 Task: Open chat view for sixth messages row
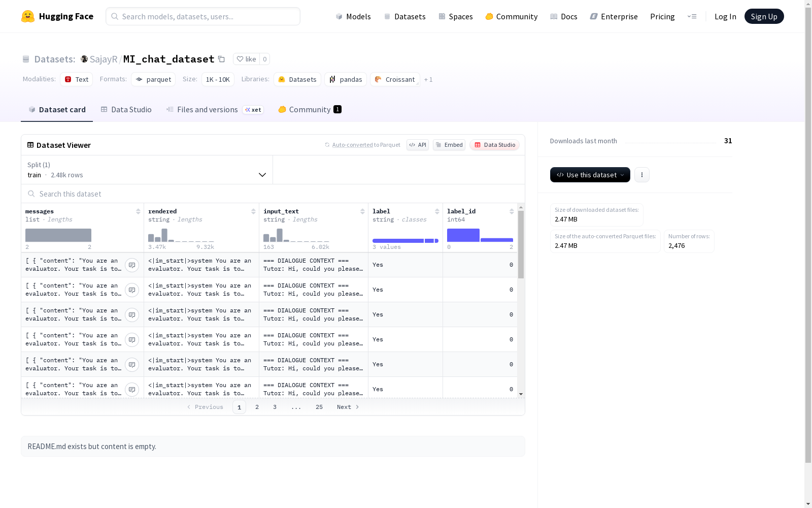[x=132, y=390]
